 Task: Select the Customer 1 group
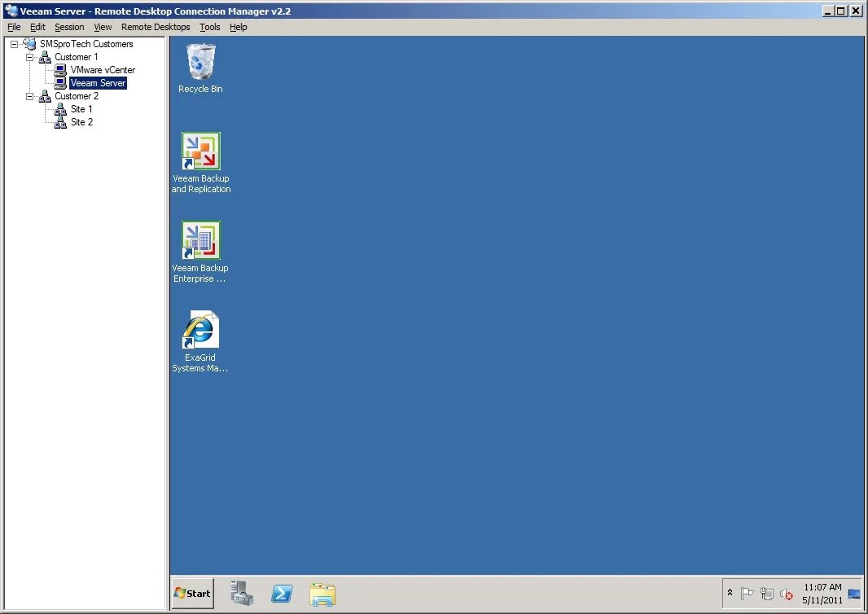pyautogui.click(x=77, y=57)
